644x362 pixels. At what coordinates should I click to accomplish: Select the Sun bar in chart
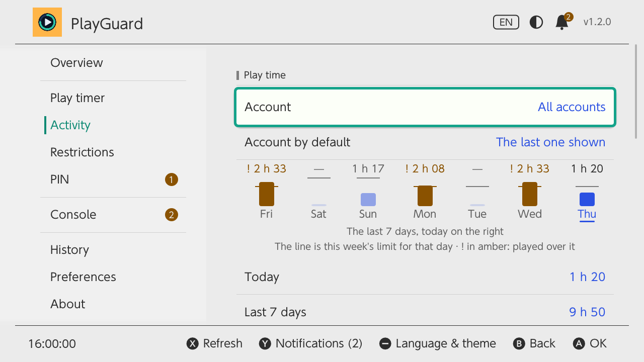(x=368, y=200)
